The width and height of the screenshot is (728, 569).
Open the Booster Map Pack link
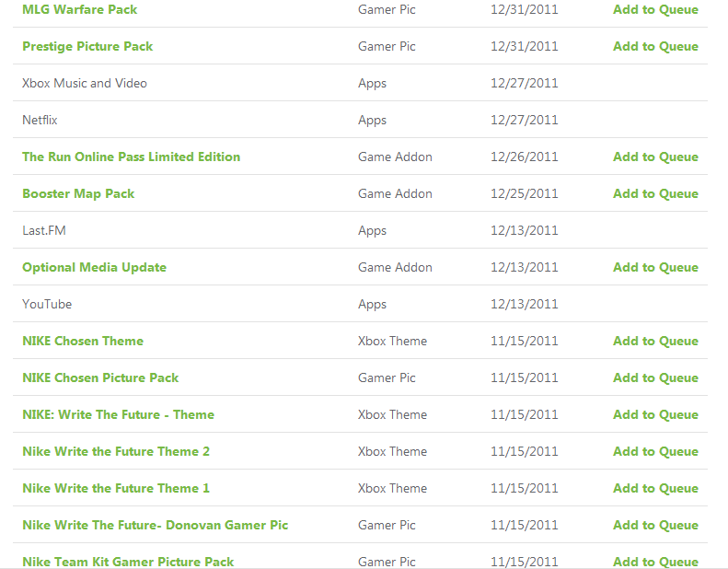(78, 193)
